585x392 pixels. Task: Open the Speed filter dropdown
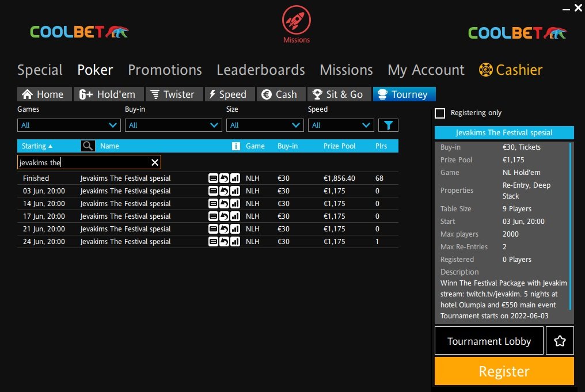[341, 125]
